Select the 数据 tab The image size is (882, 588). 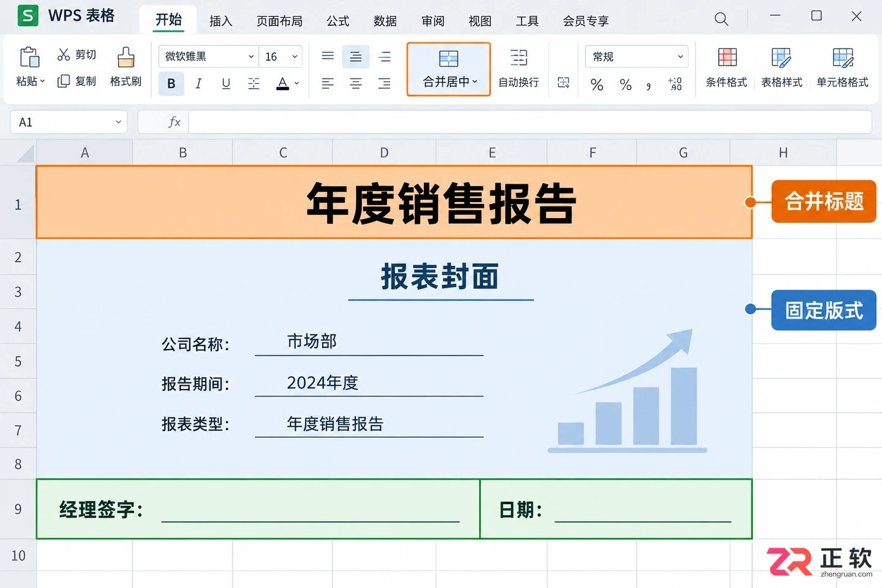click(x=385, y=21)
